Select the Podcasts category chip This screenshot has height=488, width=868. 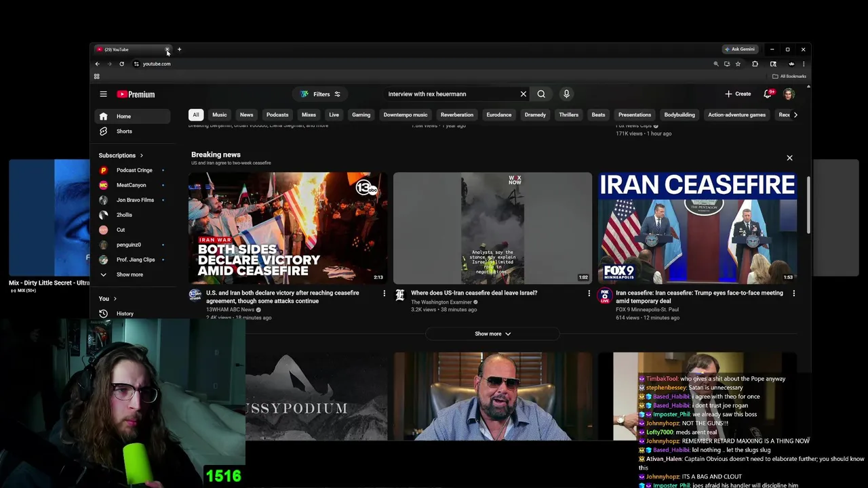(x=277, y=115)
